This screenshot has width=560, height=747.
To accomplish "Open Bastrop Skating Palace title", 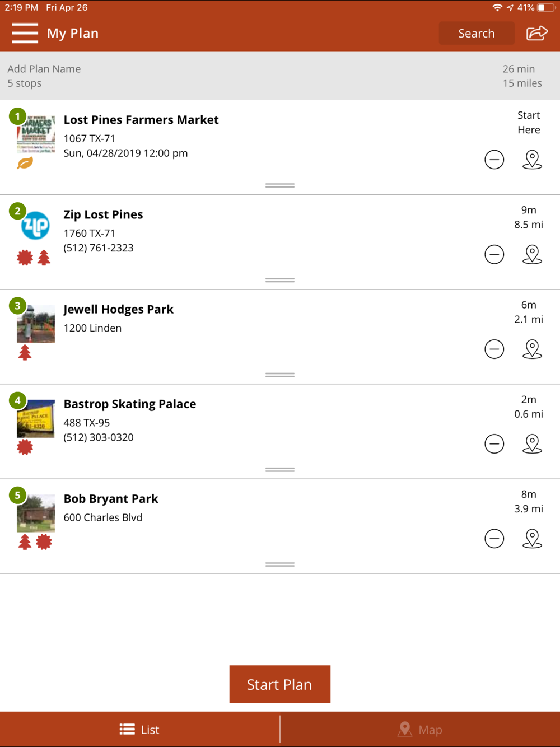I will [x=130, y=404].
